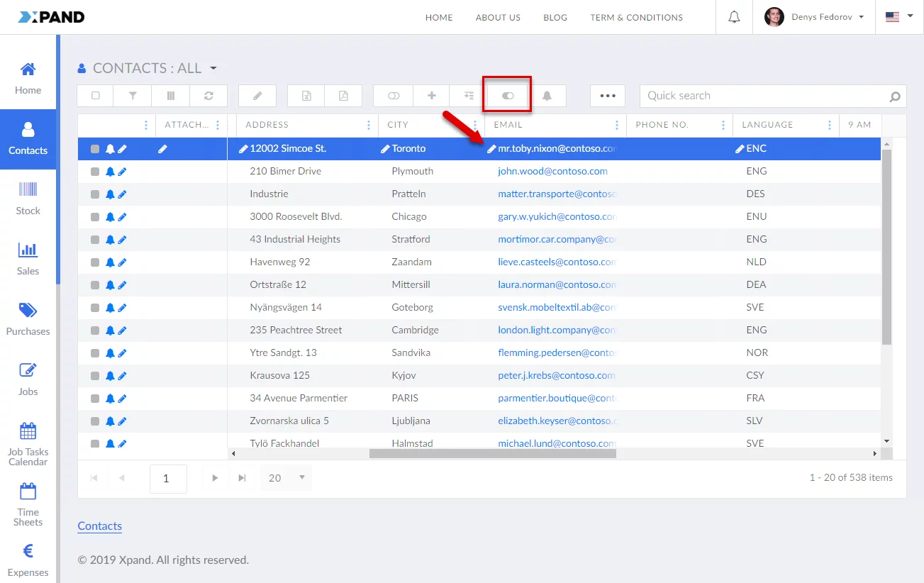
Task: Click the refresh icon in the toolbar
Action: point(208,96)
